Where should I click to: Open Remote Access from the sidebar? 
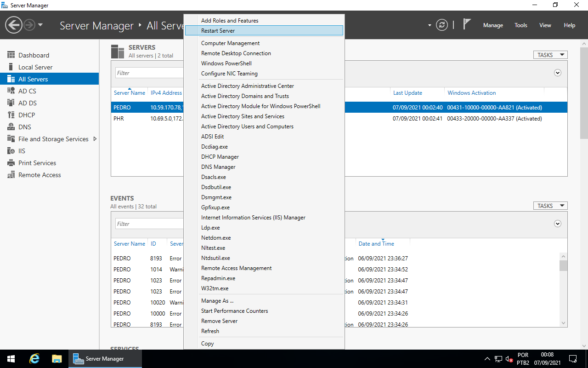click(40, 174)
